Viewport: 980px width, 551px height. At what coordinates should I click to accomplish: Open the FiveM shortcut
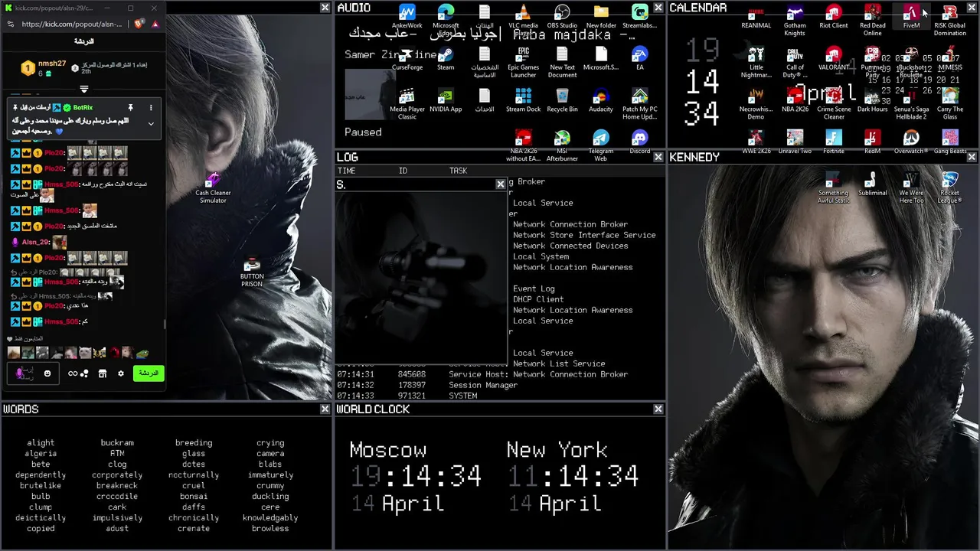click(911, 17)
